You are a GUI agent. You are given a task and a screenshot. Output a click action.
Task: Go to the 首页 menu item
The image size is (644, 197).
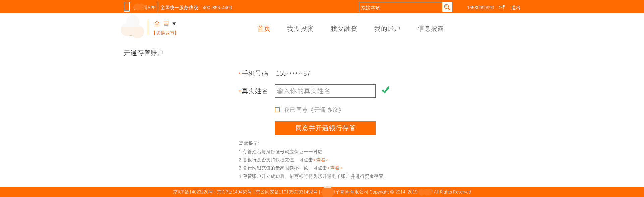pos(264,29)
